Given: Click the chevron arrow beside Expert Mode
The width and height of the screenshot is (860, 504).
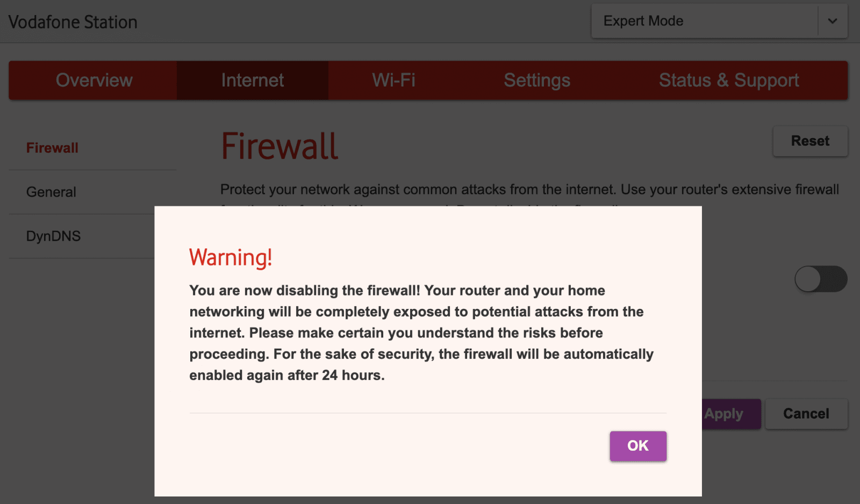Looking at the screenshot, I should pyautogui.click(x=833, y=21).
